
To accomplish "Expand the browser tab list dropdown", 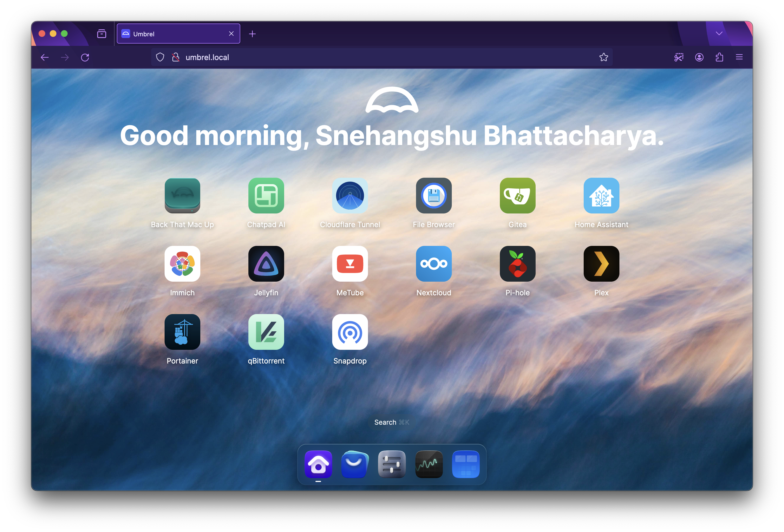I will coord(718,34).
